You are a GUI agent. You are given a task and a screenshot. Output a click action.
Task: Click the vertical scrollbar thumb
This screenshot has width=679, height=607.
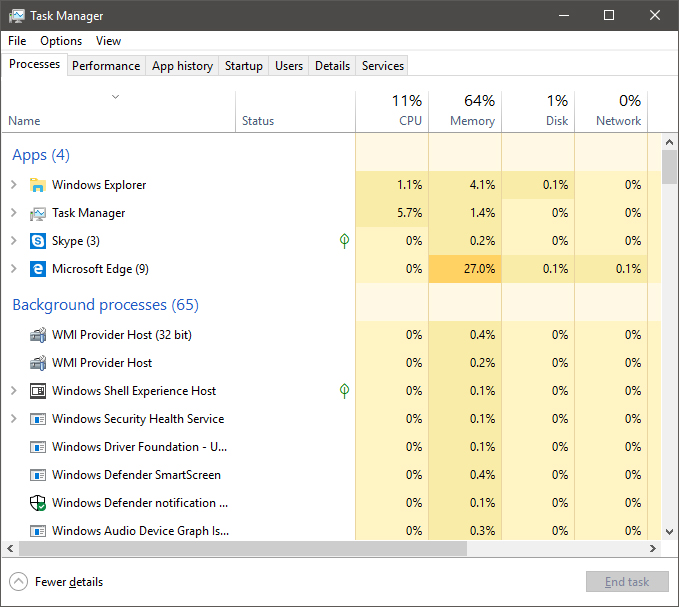pos(669,167)
